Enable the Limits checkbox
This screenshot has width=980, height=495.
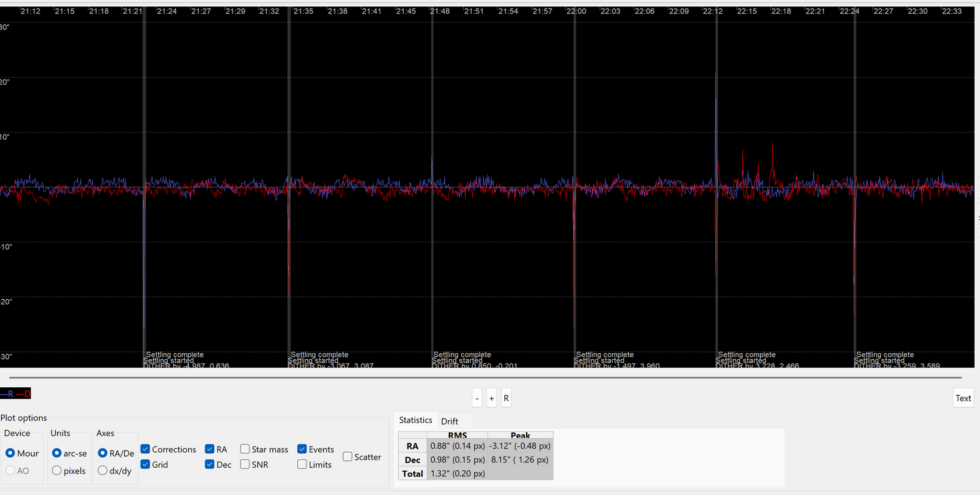coord(302,464)
